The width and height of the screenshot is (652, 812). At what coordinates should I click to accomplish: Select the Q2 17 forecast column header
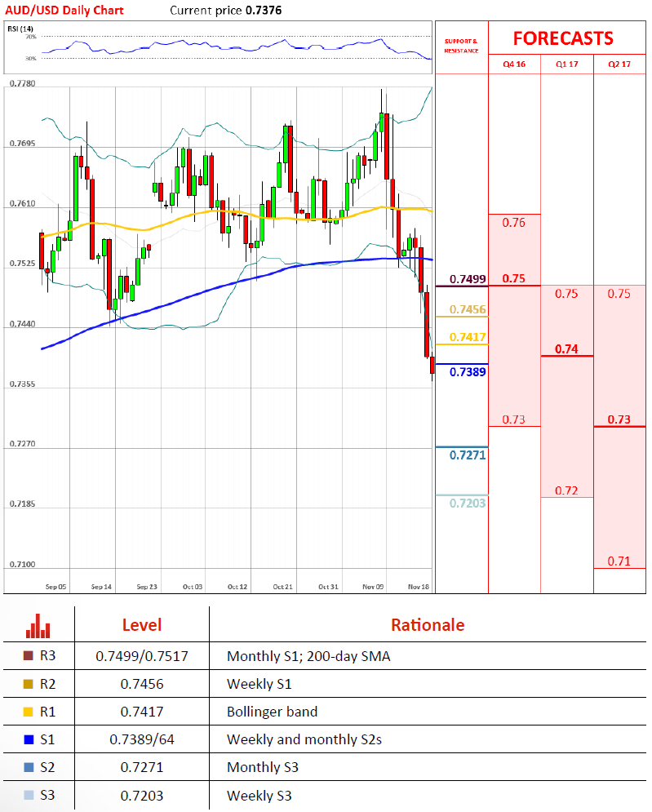619,64
